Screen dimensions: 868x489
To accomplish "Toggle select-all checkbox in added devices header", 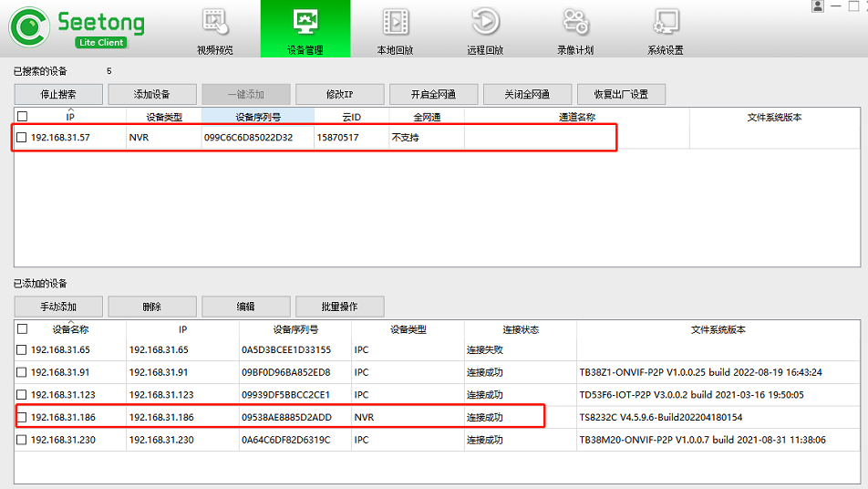I will [x=22, y=329].
